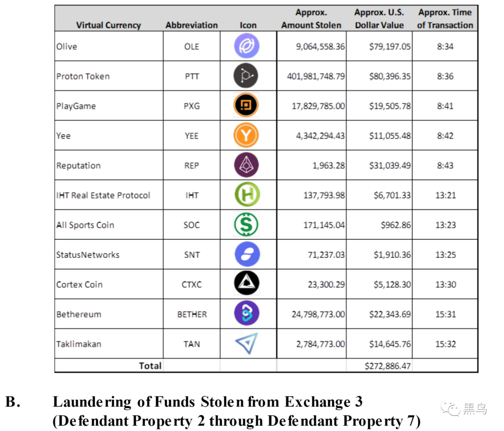Click the Laundering of Funds section heading
The height and width of the screenshot is (431, 504).
click(208, 402)
